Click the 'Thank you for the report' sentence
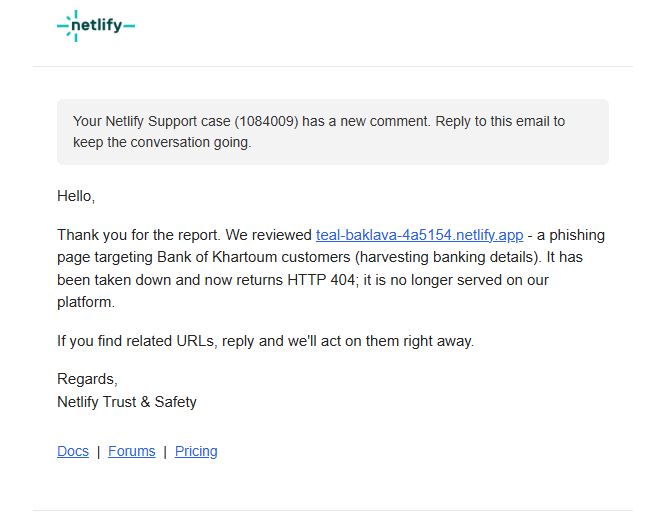Viewport: 649px width, 515px height. [138, 235]
